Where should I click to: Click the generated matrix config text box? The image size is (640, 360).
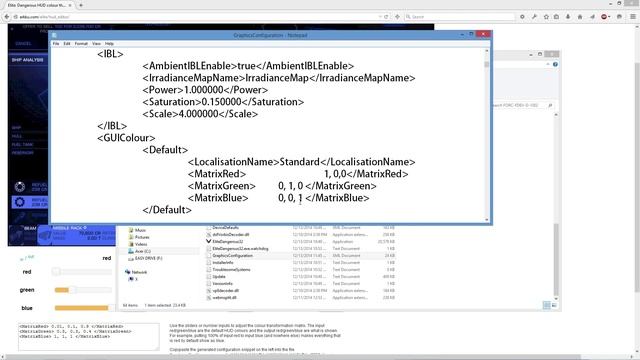tap(89, 337)
